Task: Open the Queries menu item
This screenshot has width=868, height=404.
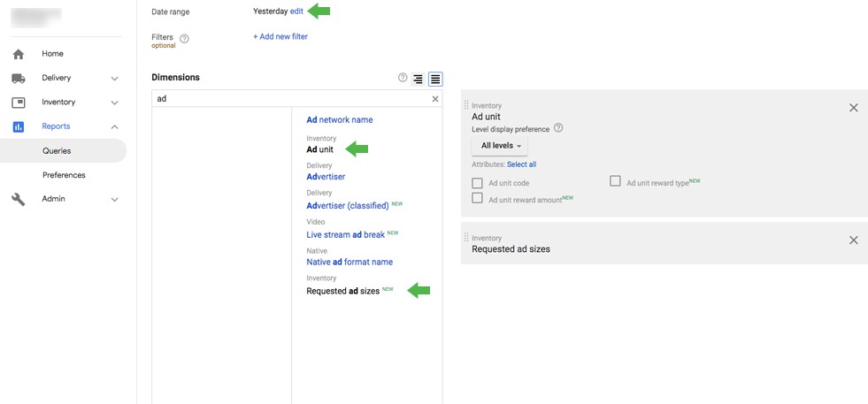Action: pyautogui.click(x=57, y=151)
